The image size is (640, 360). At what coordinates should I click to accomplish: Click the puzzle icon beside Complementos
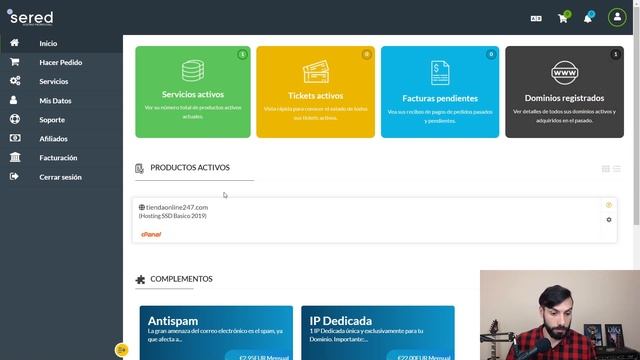(140, 279)
